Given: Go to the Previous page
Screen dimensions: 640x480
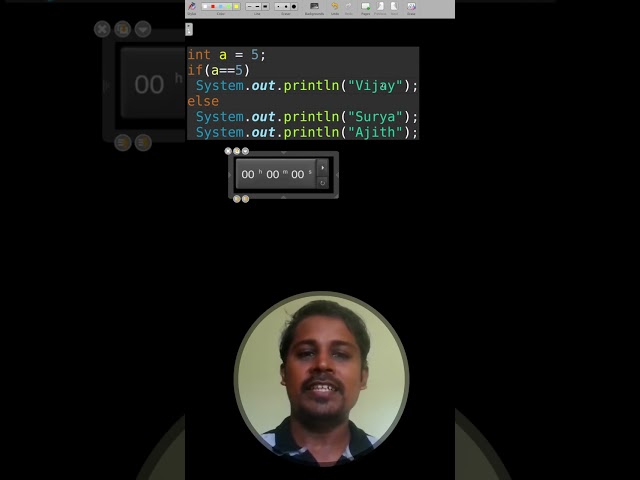Looking at the screenshot, I should point(380,6).
